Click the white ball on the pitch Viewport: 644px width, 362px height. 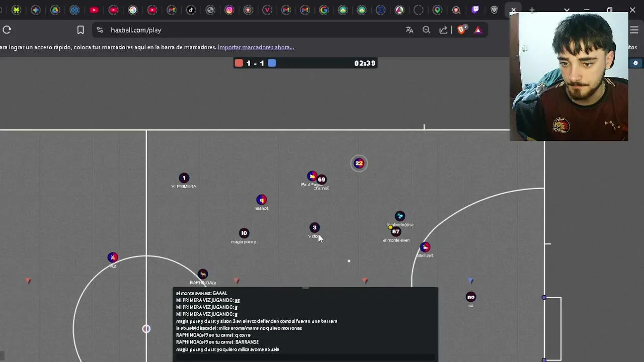click(x=349, y=261)
